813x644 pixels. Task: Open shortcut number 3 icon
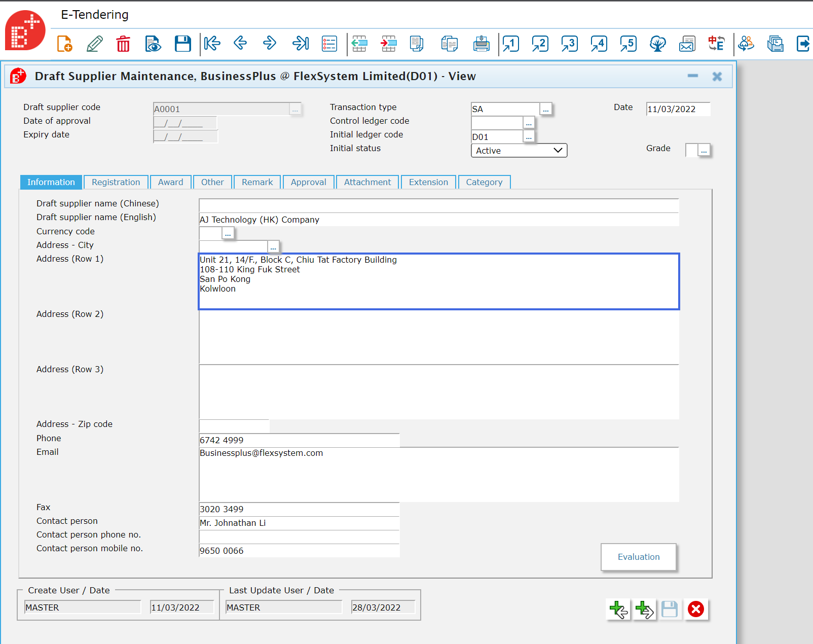click(x=569, y=44)
